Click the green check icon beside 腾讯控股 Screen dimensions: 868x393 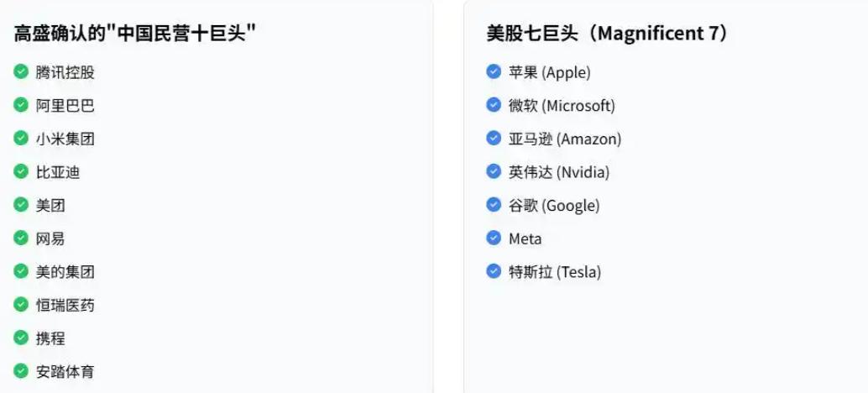21,72
